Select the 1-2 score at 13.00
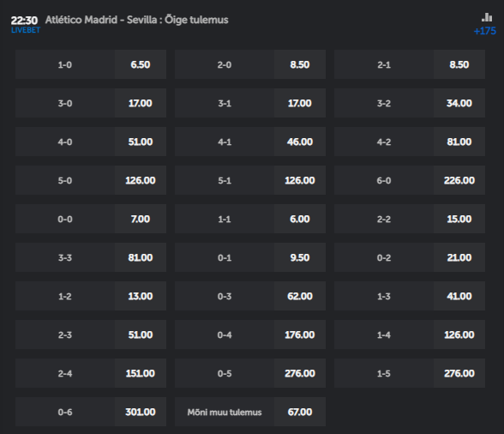This screenshot has width=504, height=434. 91,296
